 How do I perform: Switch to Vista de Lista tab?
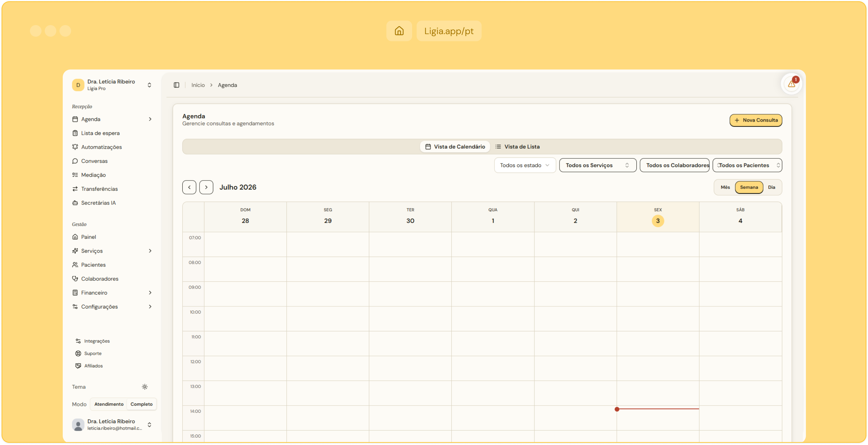517,147
